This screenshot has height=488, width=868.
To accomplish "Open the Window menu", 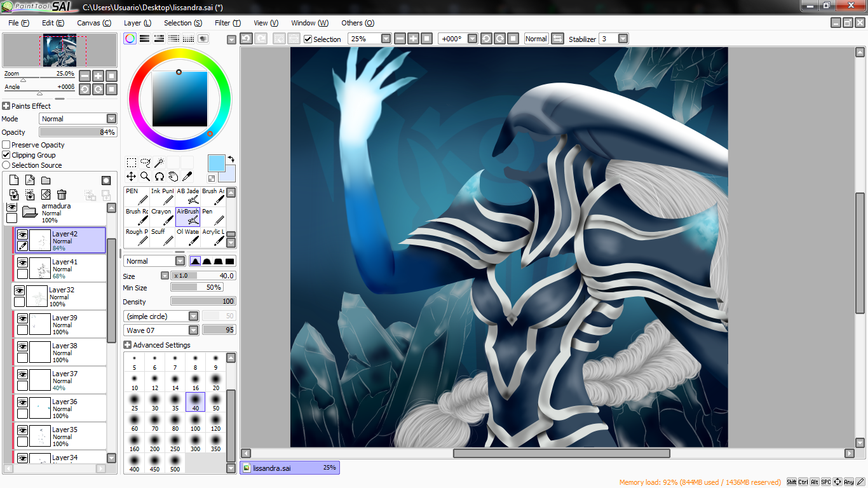I will (309, 23).
